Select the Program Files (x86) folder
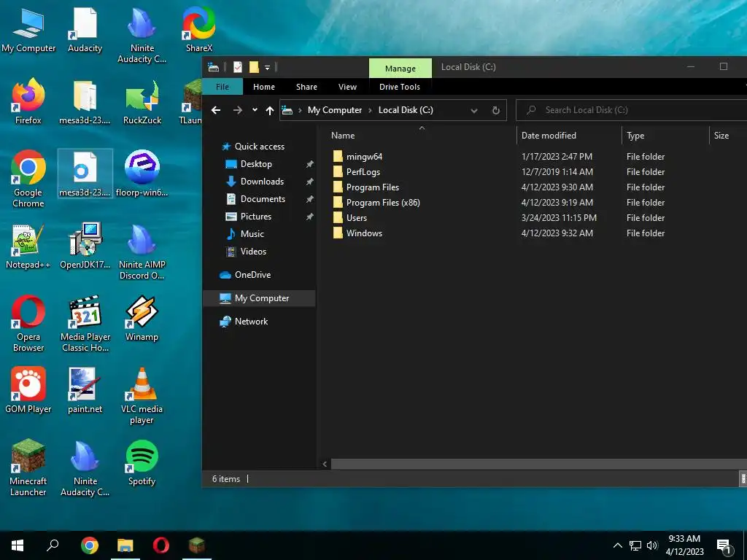Viewport: 747px width, 560px height. point(383,203)
